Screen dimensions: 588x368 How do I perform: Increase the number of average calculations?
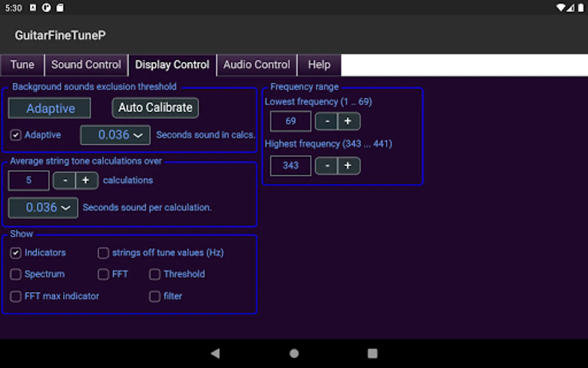pos(86,180)
